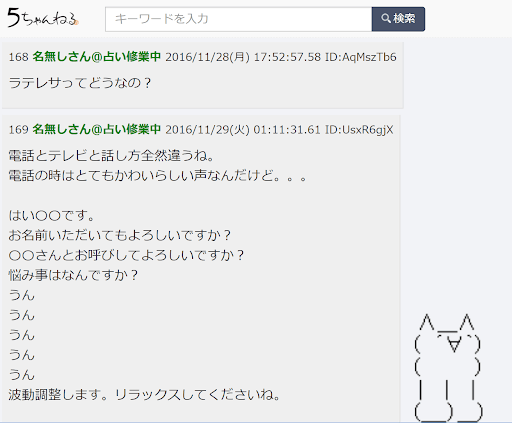Click the 2016/11/28(月) timestamp of post 168
The width and height of the screenshot is (512, 423).
[x=243, y=57]
